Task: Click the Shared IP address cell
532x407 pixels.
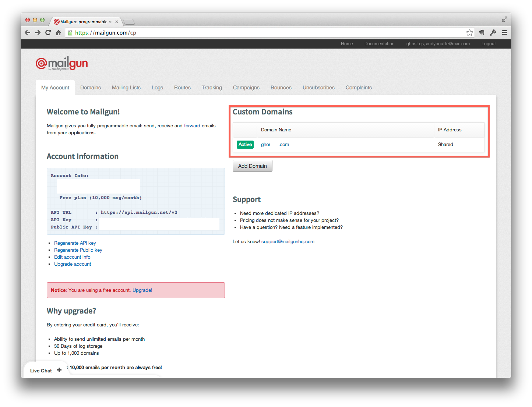Action: (x=445, y=145)
